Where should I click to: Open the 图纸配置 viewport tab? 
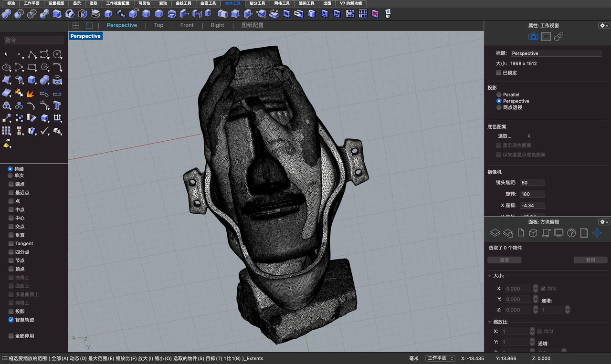coord(253,25)
